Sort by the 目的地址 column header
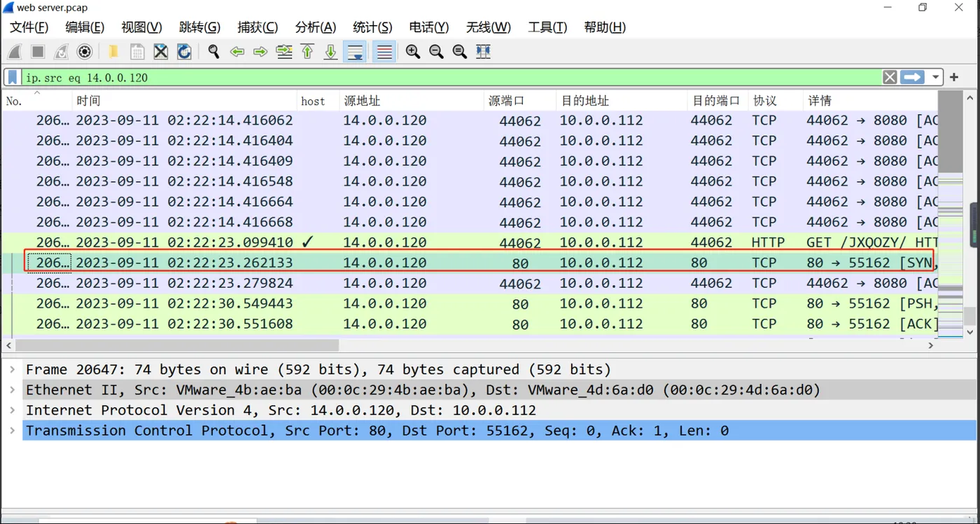Screen dimensions: 980x524 pyautogui.click(x=622, y=101)
